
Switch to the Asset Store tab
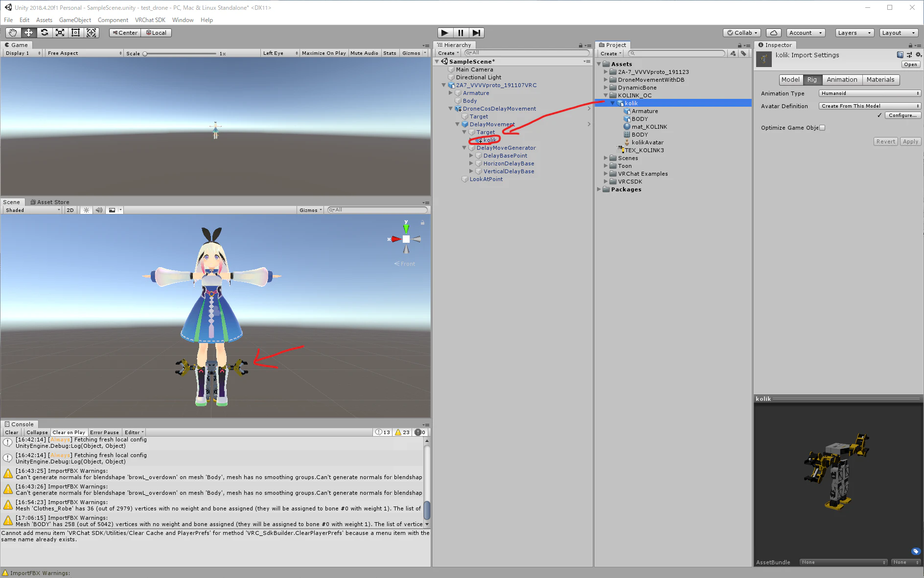coord(50,202)
